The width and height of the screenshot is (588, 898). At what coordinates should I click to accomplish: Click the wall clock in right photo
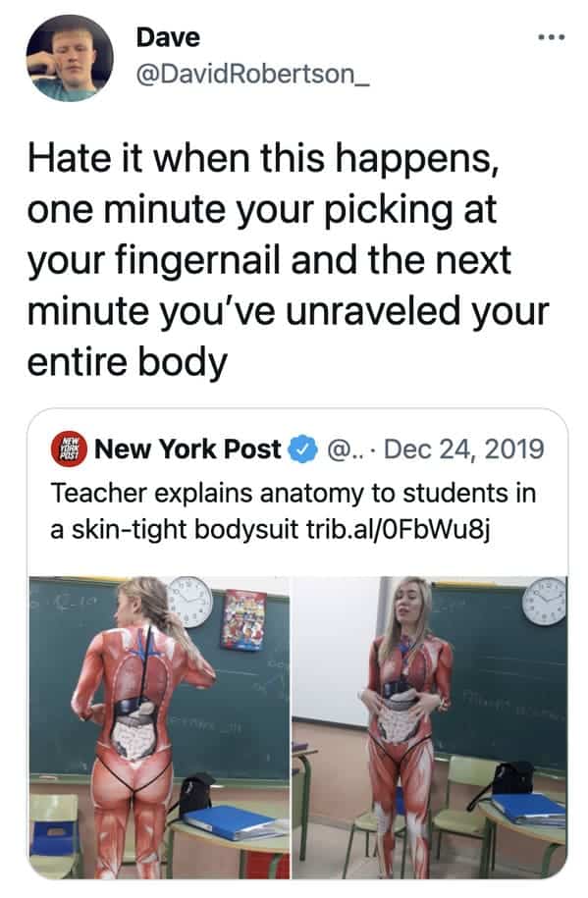(544, 601)
